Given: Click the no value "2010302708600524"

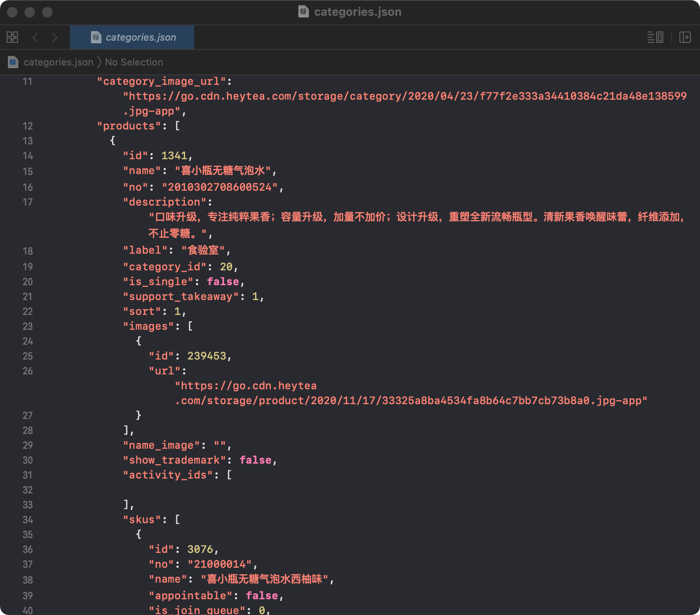Looking at the screenshot, I should tap(220, 187).
